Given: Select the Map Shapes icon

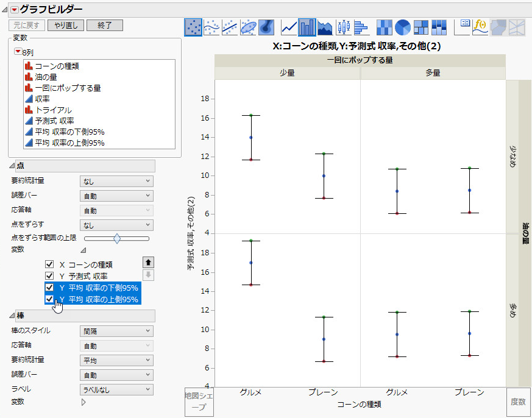Looking at the screenshot, I should click(x=498, y=27).
